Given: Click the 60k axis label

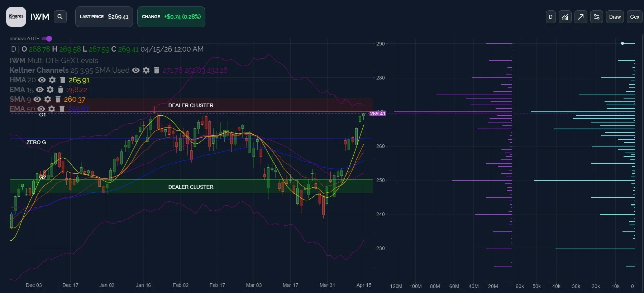Looking at the screenshot, I should [x=520, y=286].
